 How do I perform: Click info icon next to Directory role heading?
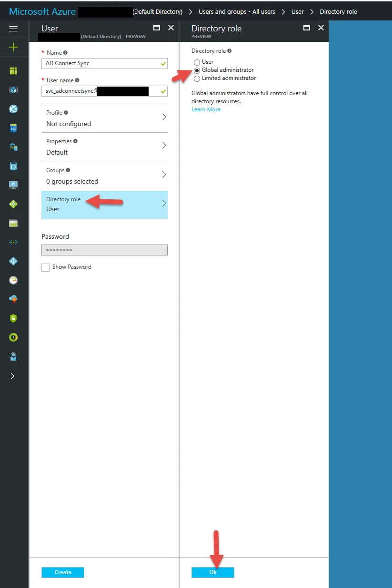point(230,51)
